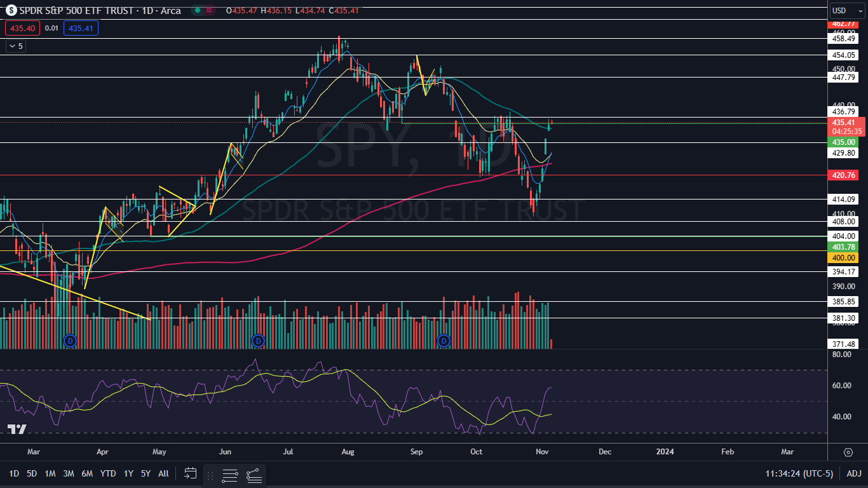Click the spread value 0.01
Image resolution: width=868 pixels, height=488 pixels.
51,28
